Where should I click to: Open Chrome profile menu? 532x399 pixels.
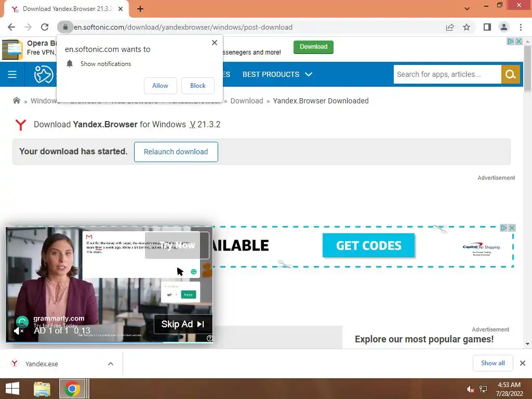tap(504, 27)
